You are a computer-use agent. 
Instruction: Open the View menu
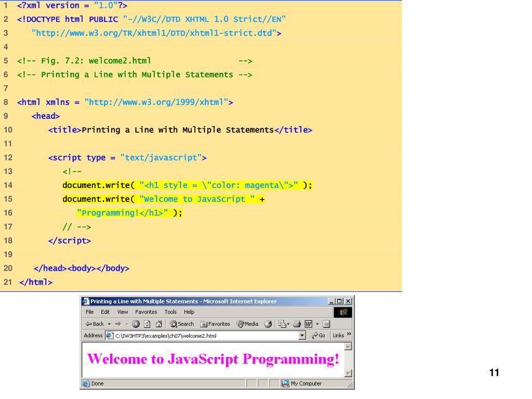tap(123, 312)
